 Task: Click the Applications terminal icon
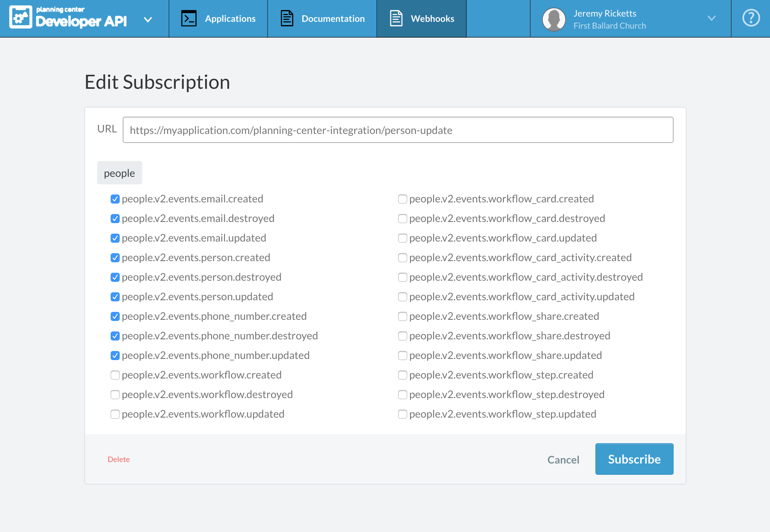[189, 18]
